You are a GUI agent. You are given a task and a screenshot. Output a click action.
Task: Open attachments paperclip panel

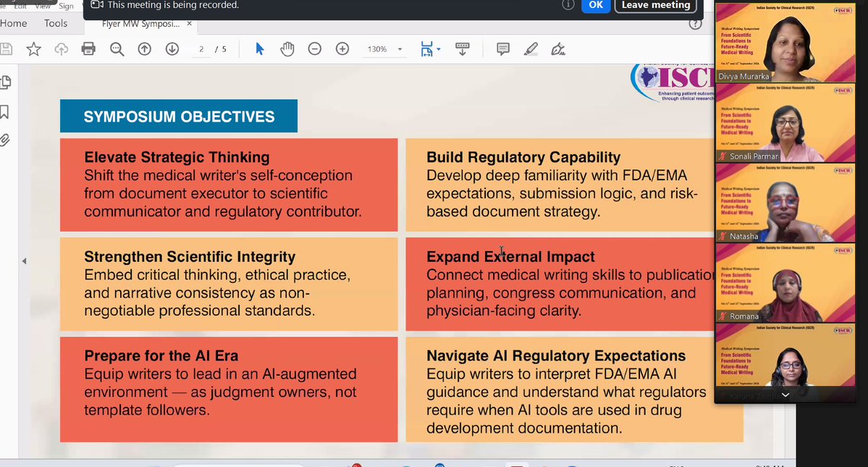click(5, 140)
